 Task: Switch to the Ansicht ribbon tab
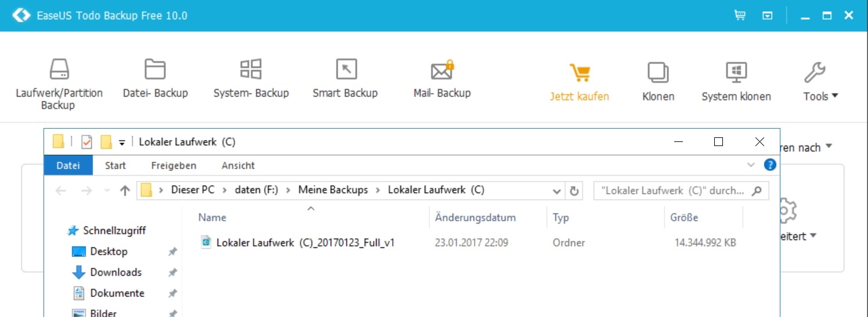click(x=238, y=166)
